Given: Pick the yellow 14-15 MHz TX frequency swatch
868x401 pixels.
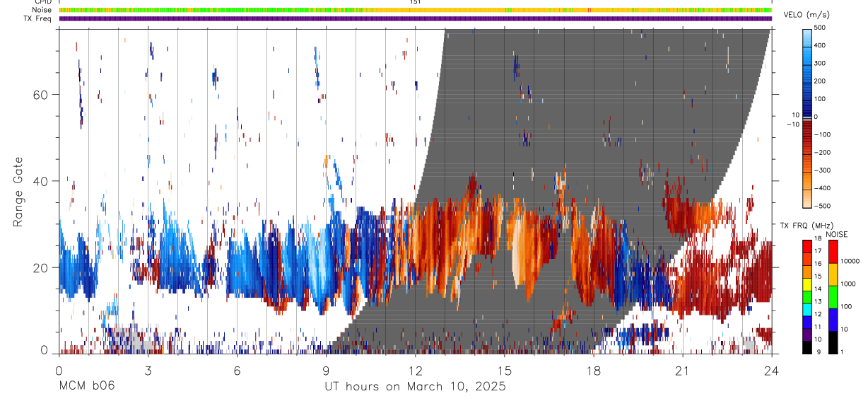Looking at the screenshot, I should pyautogui.click(x=807, y=284).
